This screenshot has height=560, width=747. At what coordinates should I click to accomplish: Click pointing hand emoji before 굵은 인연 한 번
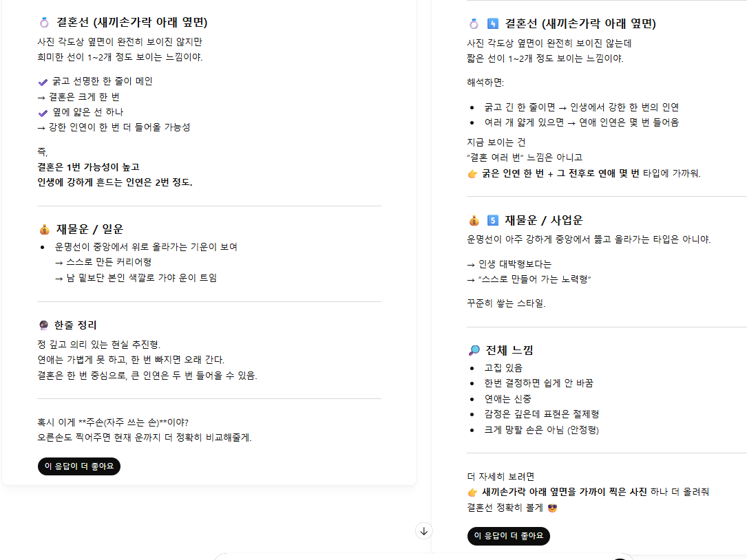(472, 174)
